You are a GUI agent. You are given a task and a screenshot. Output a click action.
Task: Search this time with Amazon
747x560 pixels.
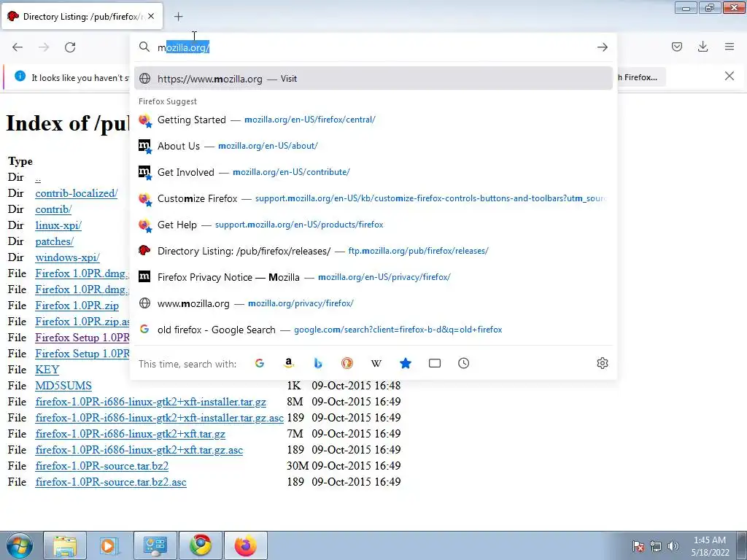tap(289, 363)
